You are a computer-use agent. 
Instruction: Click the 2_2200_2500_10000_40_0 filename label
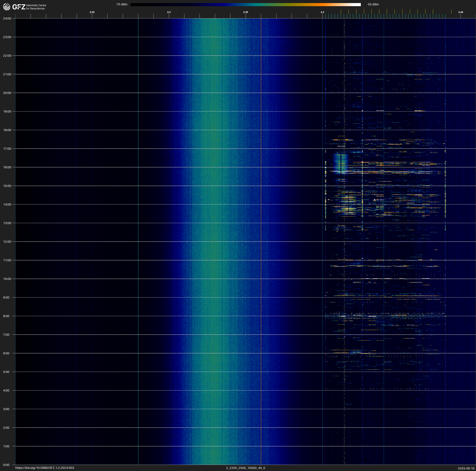pos(245,468)
